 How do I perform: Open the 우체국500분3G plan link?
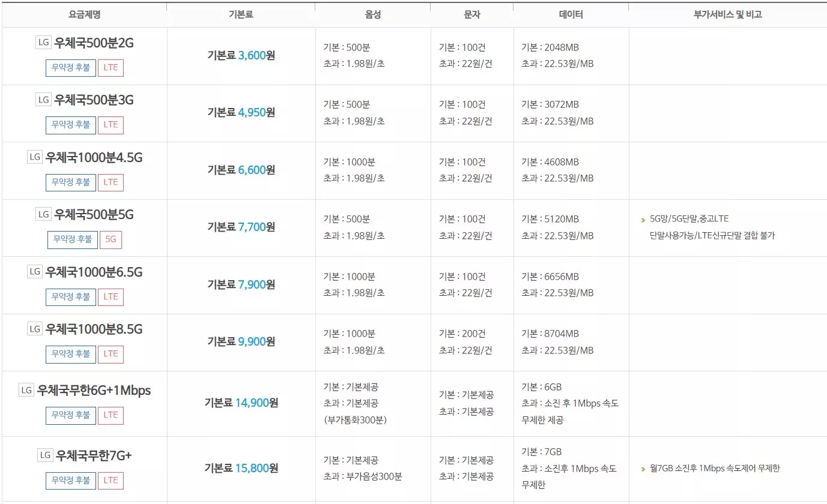click(x=94, y=100)
